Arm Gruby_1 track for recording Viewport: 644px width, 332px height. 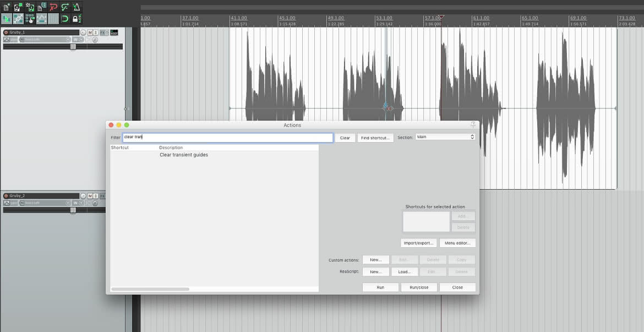(6, 32)
